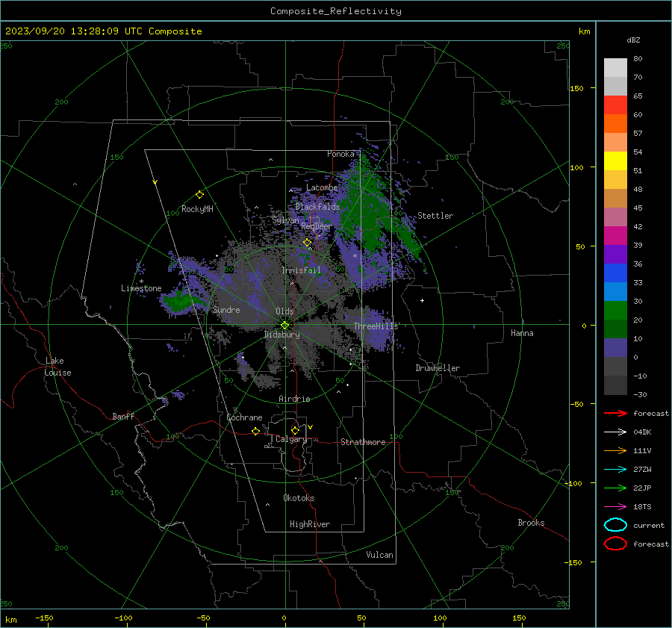Click the Blackfalds label

[x=317, y=207]
